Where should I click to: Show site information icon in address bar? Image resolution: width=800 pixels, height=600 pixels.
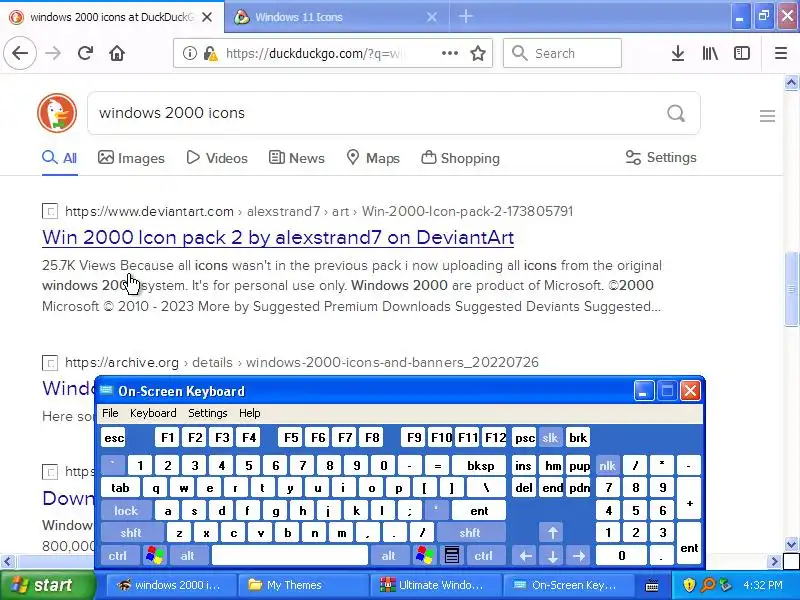tap(189, 53)
